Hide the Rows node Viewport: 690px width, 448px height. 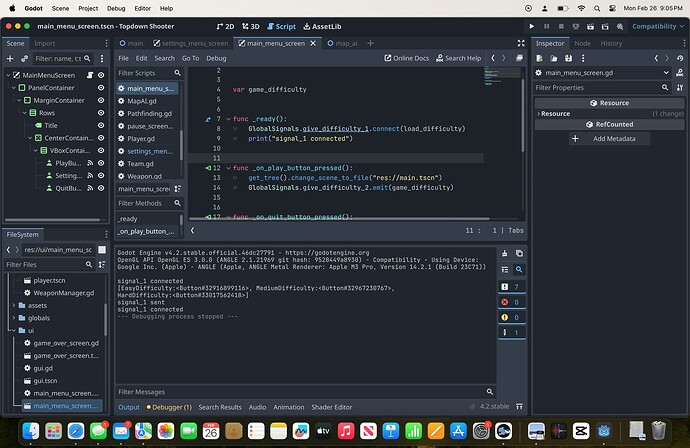(101, 113)
